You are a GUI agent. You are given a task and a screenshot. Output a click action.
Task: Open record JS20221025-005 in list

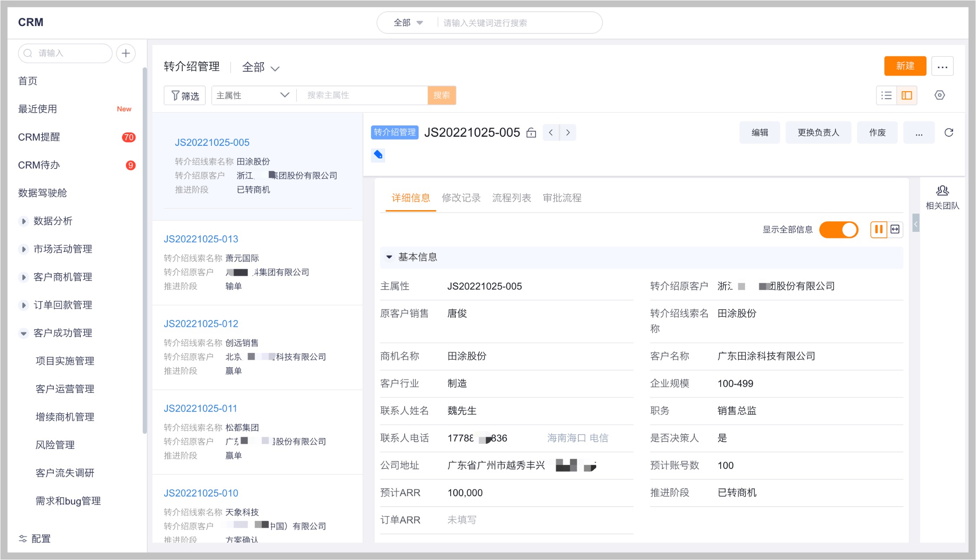(x=212, y=143)
